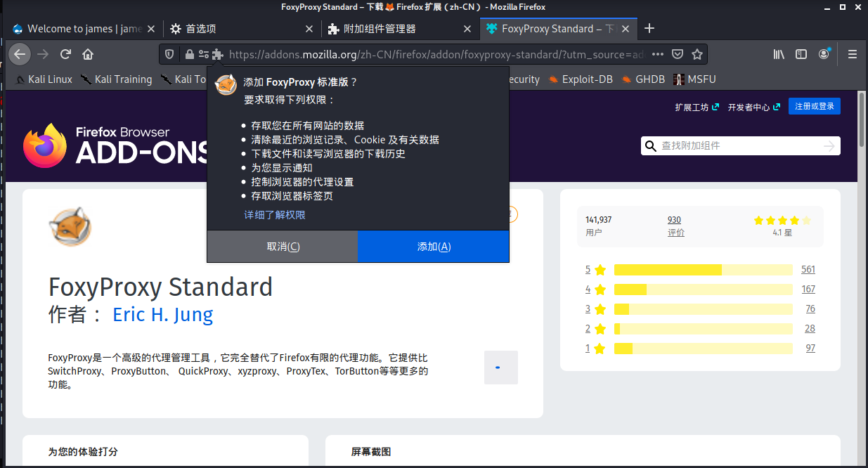Click the 4-star yellow rating bar
Screen dimensions: 868x468
pyautogui.click(x=703, y=290)
